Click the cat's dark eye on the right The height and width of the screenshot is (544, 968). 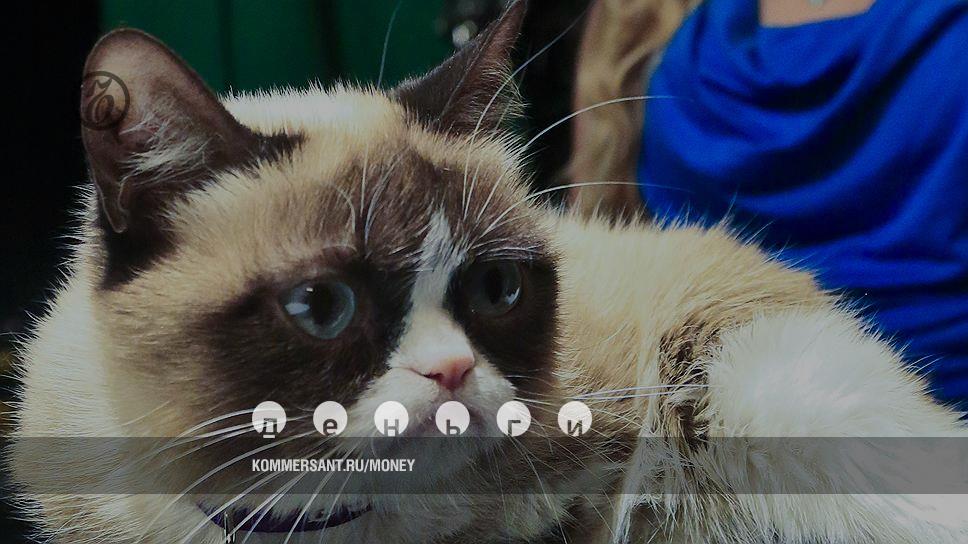(x=491, y=287)
